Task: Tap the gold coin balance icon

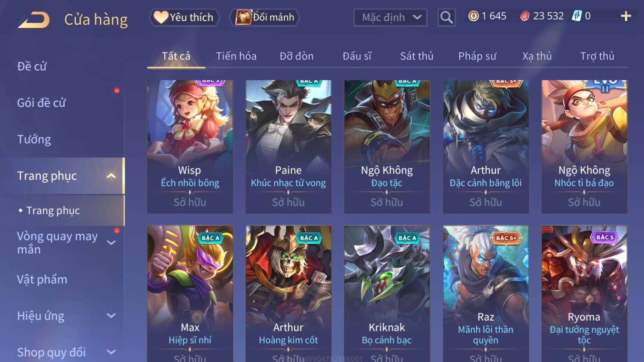Action: pos(473,16)
